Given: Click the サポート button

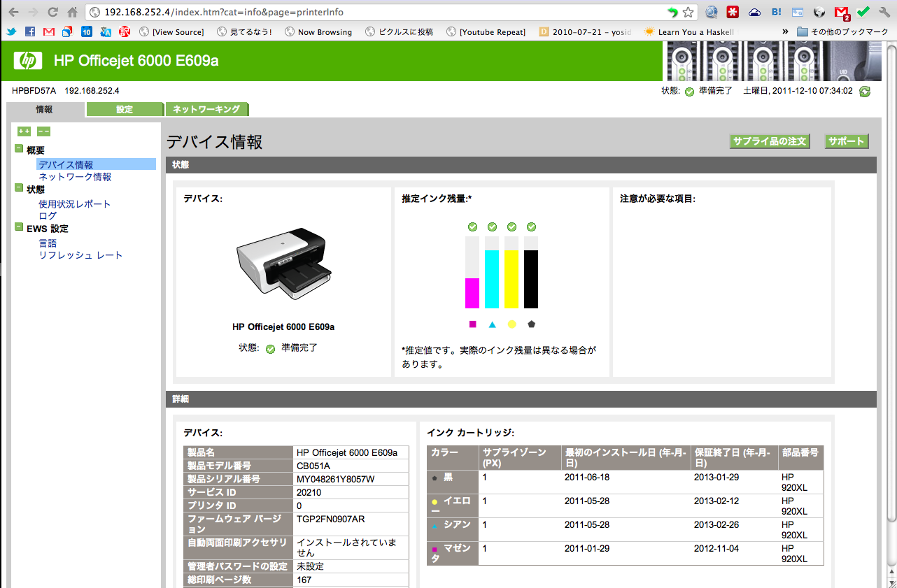Looking at the screenshot, I should click(x=846, y=141).
